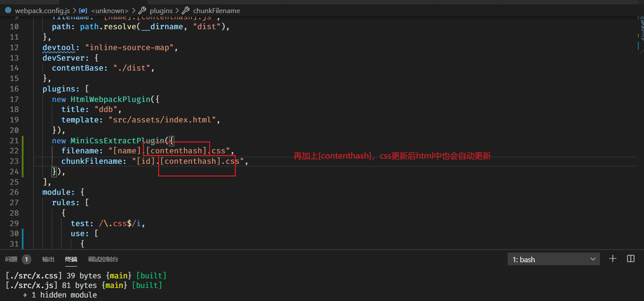This screenshot has height=301, width=644.
Task: Click the word devtool on line 12
Action: [x=59, y=47]
